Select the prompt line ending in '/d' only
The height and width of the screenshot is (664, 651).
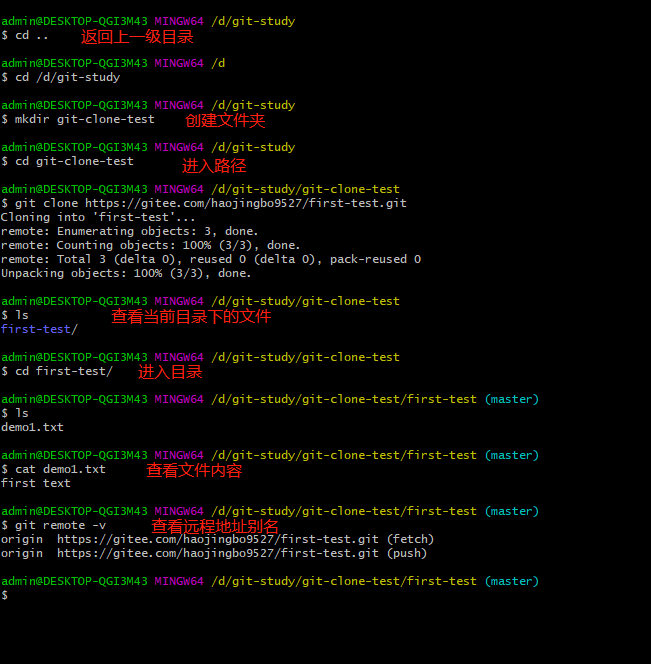tap(113, 63)
